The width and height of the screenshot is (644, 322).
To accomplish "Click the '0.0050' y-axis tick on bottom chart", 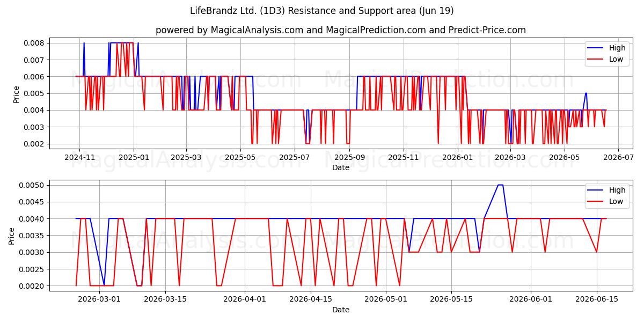I will tap(33, 185).
